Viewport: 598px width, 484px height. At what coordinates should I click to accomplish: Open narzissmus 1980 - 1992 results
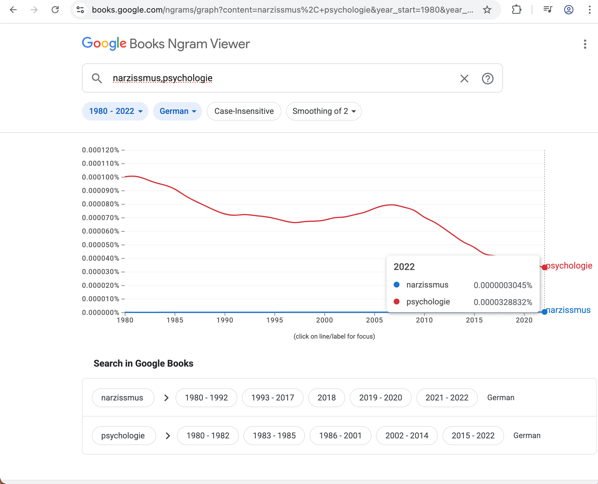(x=206, y=398)
